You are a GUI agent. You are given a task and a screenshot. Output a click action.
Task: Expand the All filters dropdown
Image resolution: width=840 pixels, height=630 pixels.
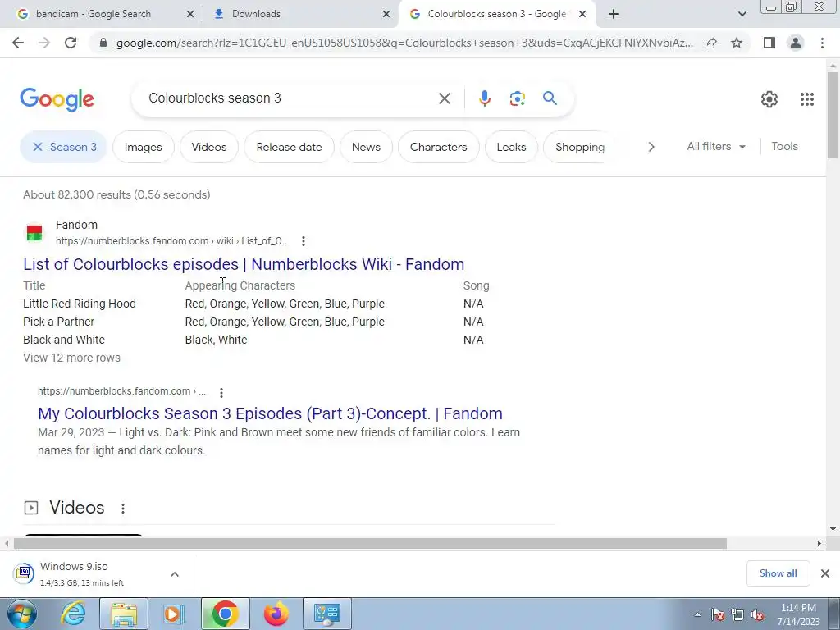pyautogui.click(x=716, y=146)
